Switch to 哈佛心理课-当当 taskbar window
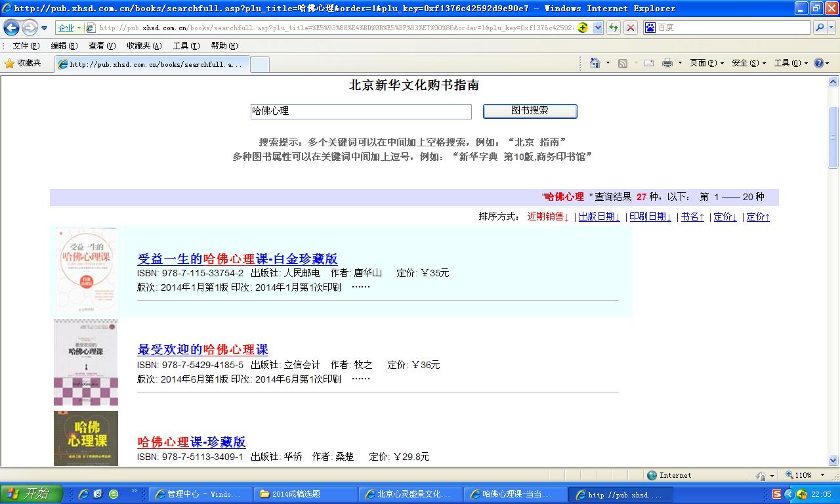The width and height of the screenshot is (840, 504). (515, 494)
